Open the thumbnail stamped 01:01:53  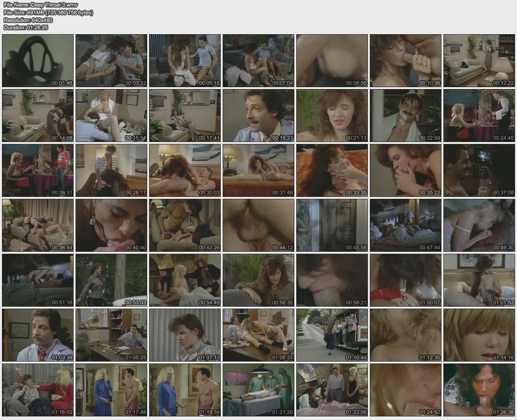click(479, 280)
